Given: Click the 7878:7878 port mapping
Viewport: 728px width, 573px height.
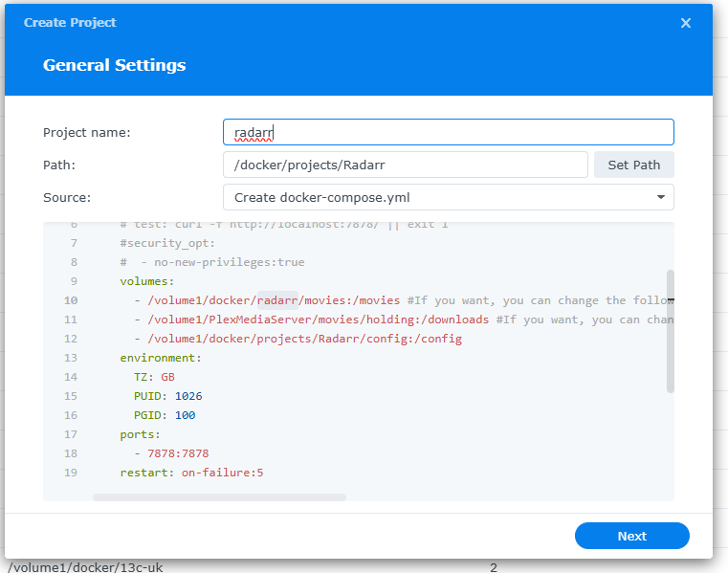Looking at the screenshot, I should point(177,453).
